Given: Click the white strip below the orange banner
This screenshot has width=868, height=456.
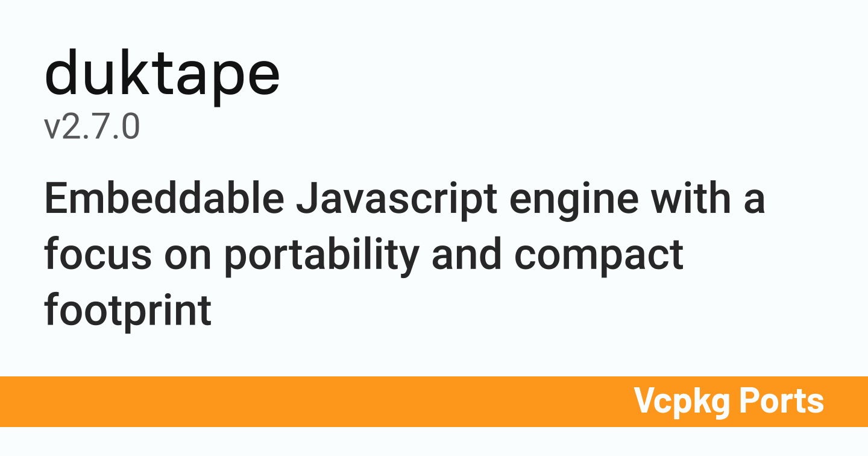Looking at the screenshot, I should click(x=434, y=442).
